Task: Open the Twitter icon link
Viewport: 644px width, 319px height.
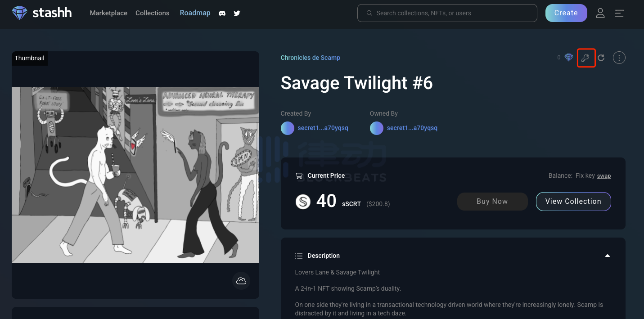Action: 237,13
